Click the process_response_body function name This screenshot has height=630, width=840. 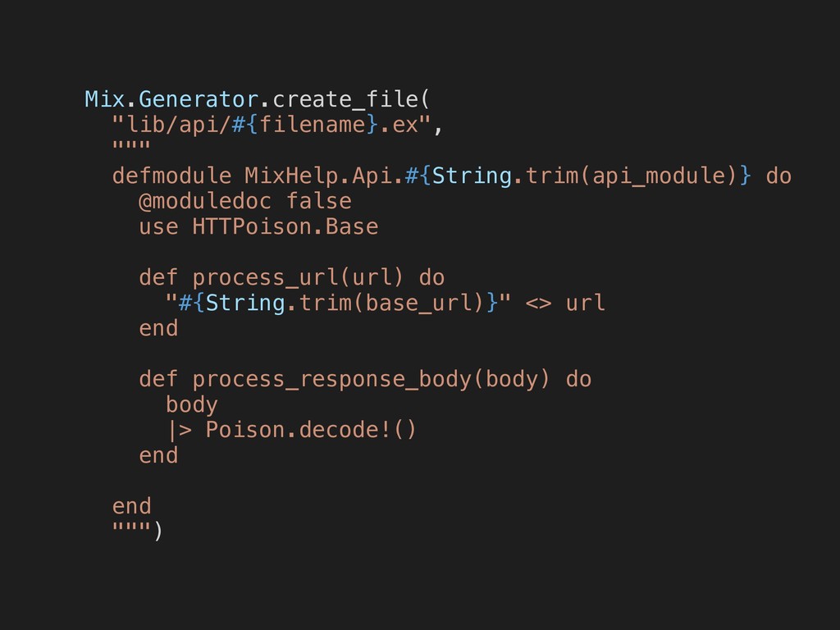pos(332,380)
